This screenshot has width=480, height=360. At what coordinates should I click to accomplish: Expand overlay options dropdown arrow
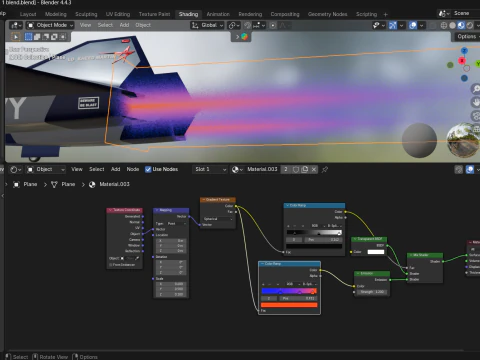[421, 25]
